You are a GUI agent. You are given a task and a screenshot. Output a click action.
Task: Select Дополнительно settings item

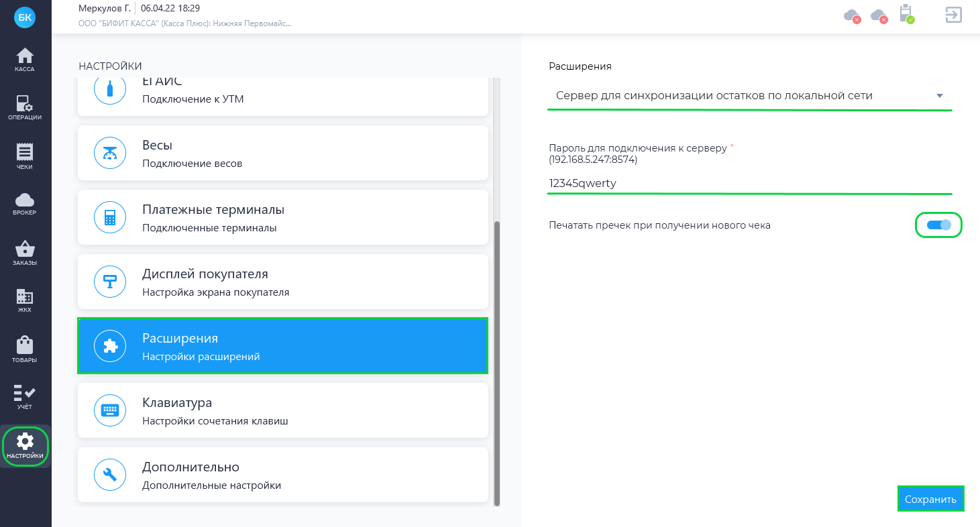tap(282, 475)
